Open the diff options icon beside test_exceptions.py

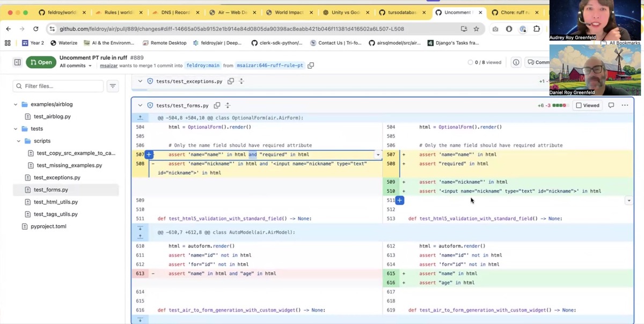[240, 81]
